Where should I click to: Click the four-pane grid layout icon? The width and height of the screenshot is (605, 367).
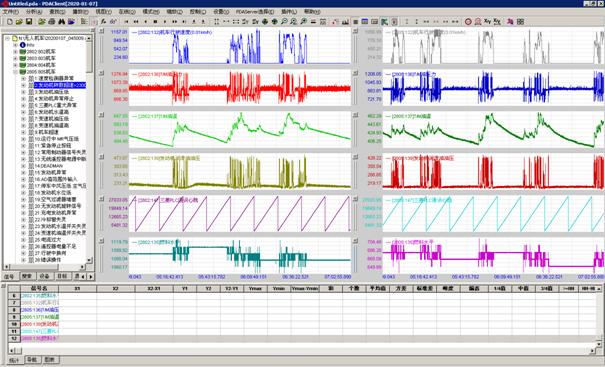click(520, 22)
